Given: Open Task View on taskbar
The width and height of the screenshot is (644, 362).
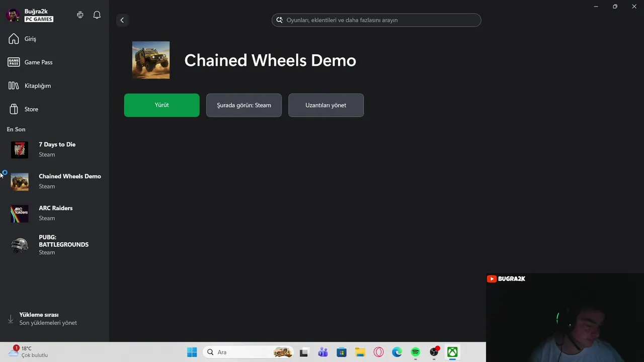Looking at the screenshot, I should pos(304,352).
